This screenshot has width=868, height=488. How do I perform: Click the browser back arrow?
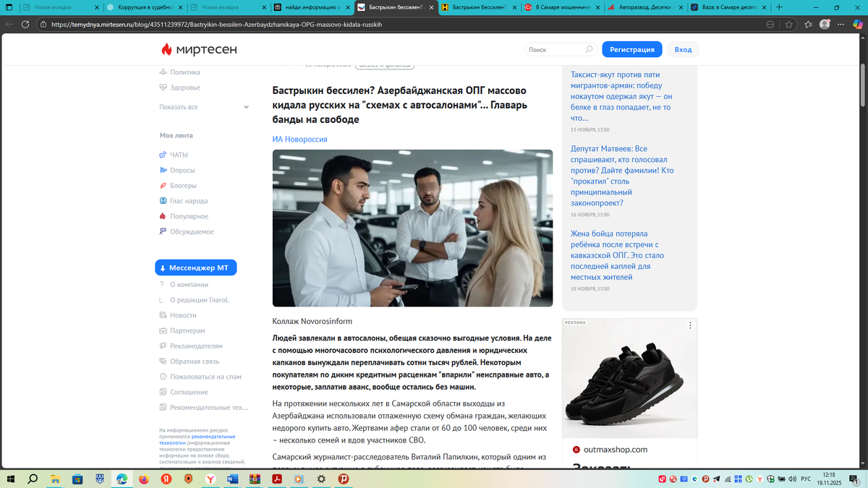tap(9, 24)
